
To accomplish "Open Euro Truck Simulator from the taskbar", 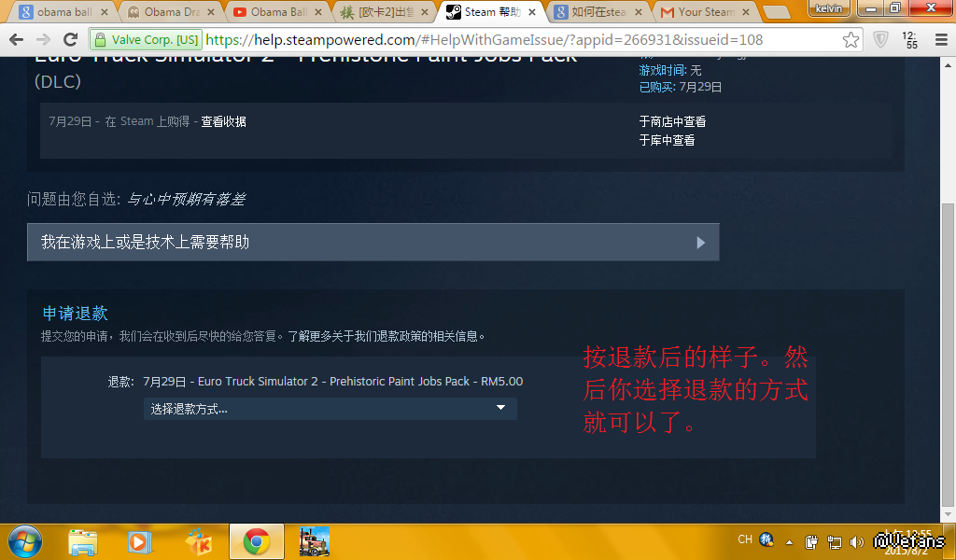I will coord(314,541).
